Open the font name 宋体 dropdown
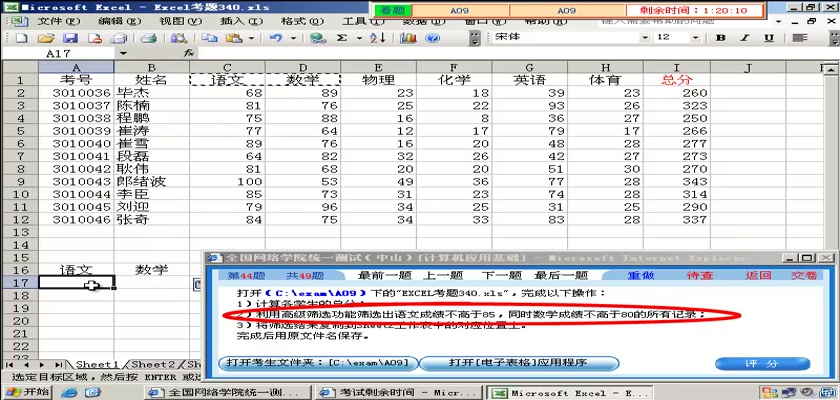 645,37
